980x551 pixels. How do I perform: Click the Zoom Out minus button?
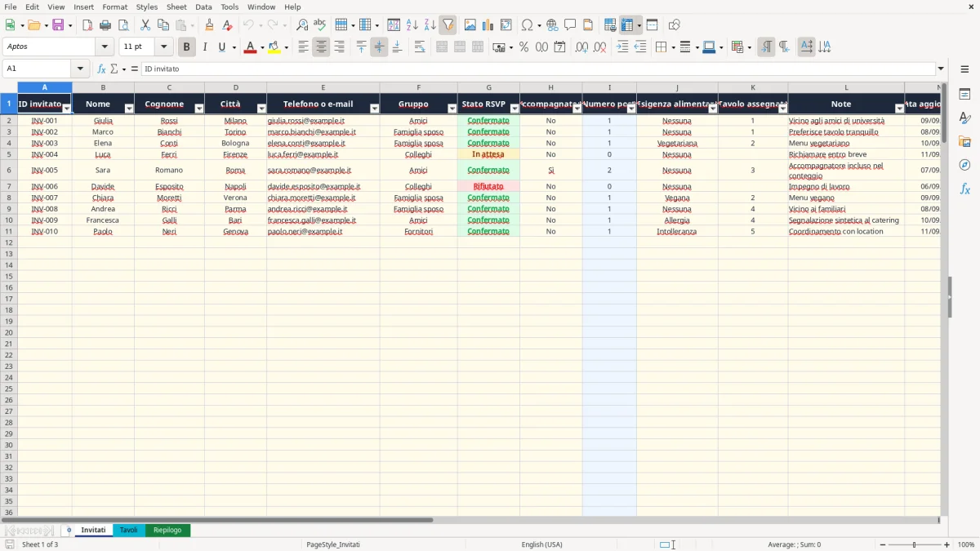tap(883, 544)
